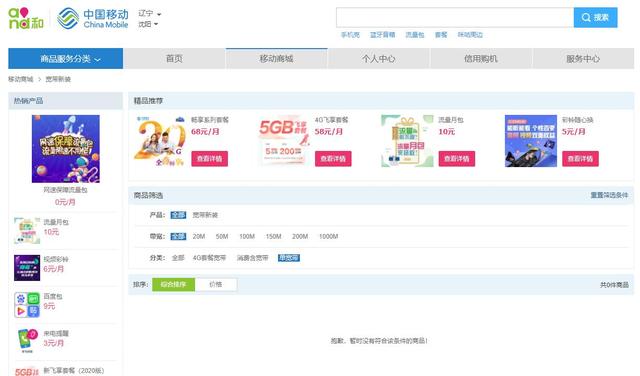
Task: Sort products by 价格
Action: click(x=216, y=285)
